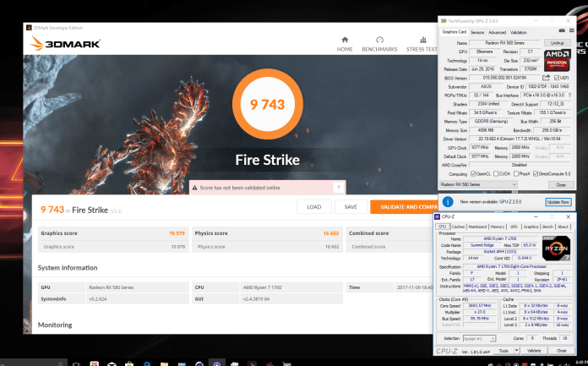This screenshot has height=366, width=588.
Task: Switch to the Sensors tab in GPU-Z
Action: pyautogui.click(x=477, y=32)
